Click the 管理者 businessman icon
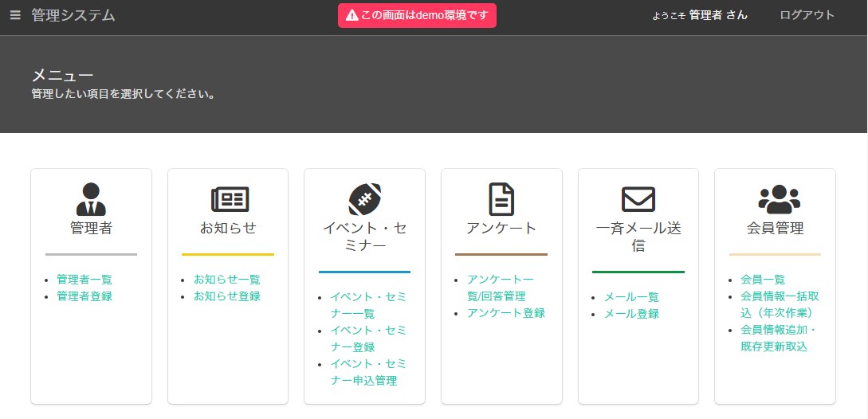868x419 pixels. pyautogui.click(x=91, y=199)
